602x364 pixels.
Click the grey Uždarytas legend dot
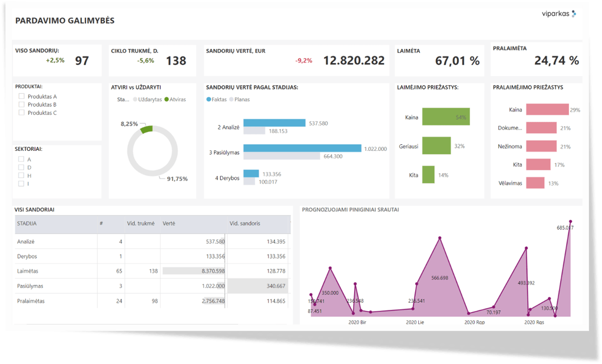pos(135,100)
